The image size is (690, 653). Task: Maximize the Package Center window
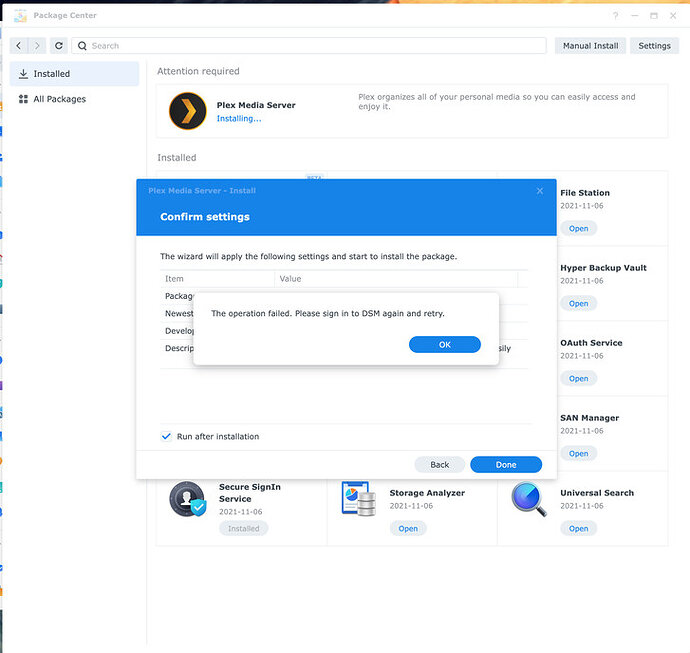654,16
